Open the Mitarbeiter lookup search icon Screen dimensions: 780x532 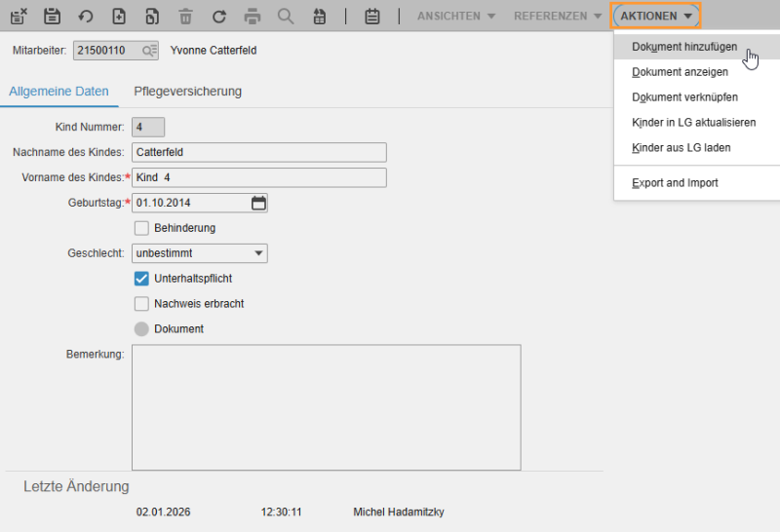pos(149,51)
